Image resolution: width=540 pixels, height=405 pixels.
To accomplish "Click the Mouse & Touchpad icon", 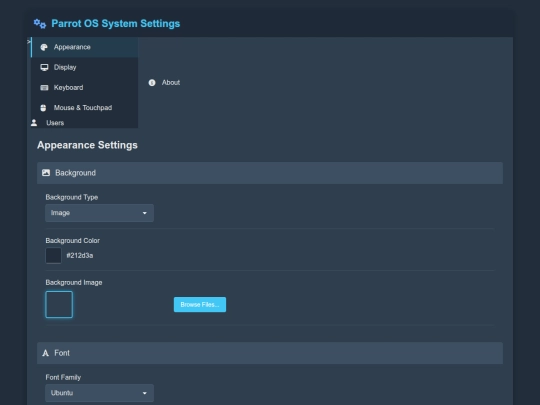I will pyautogui.click(x=43, y=108).
